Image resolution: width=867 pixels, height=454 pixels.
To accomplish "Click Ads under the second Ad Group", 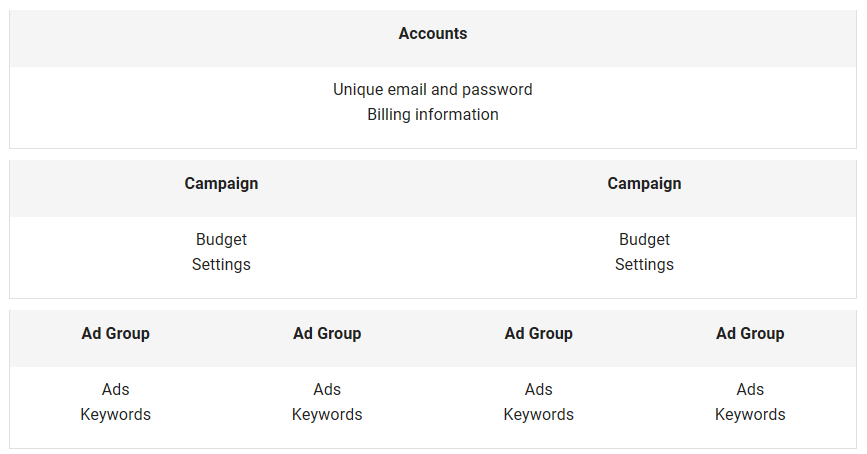I will (x=327, y=389).
